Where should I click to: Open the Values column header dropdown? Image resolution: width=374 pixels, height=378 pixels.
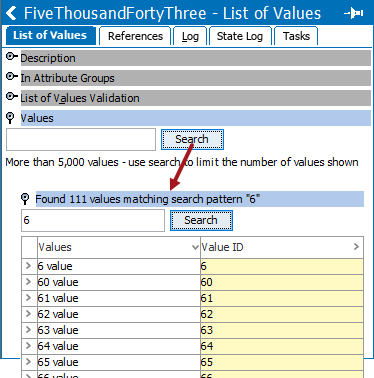coord(195,247)
